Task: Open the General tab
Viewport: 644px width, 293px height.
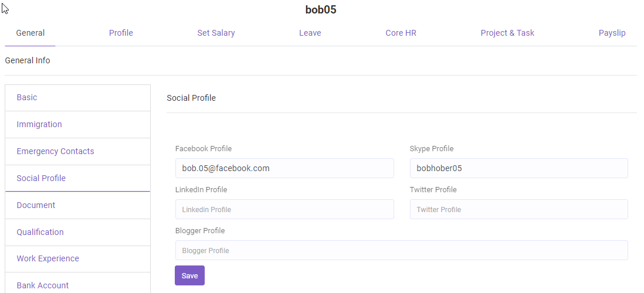Action: point(30,33)
